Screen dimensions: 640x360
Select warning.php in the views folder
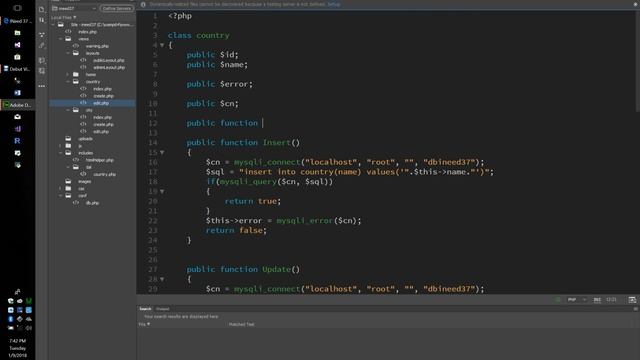[x=97, y=46]
